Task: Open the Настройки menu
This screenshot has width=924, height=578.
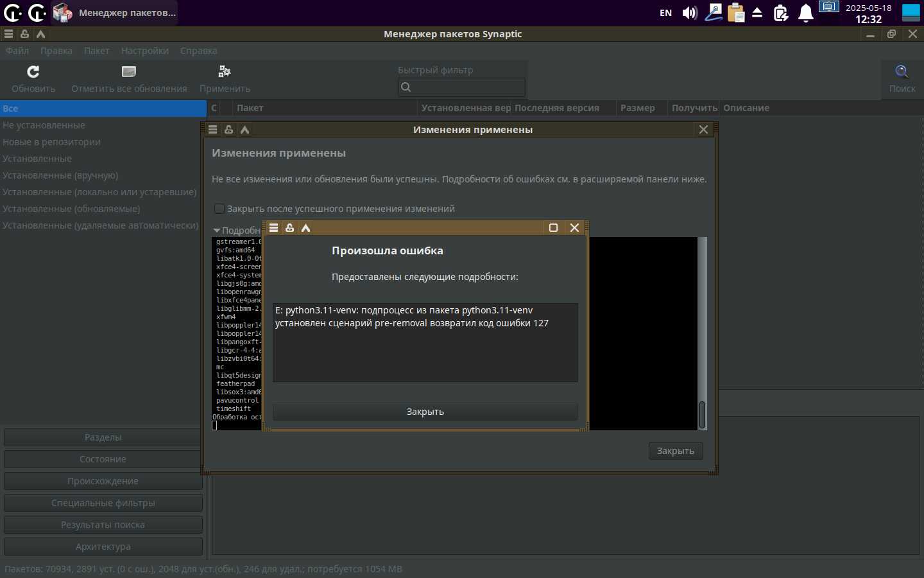Action: pos(144,51)
